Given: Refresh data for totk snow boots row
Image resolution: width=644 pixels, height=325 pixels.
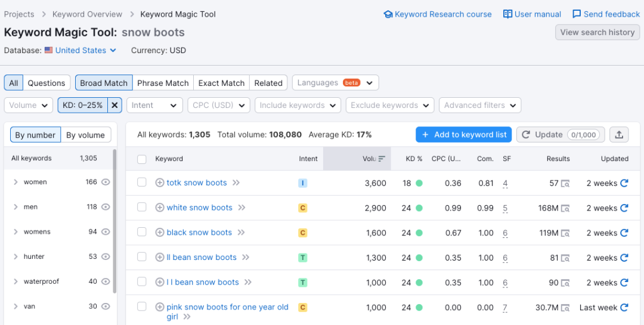Looking at the screenshot, I should click(624, 183).
